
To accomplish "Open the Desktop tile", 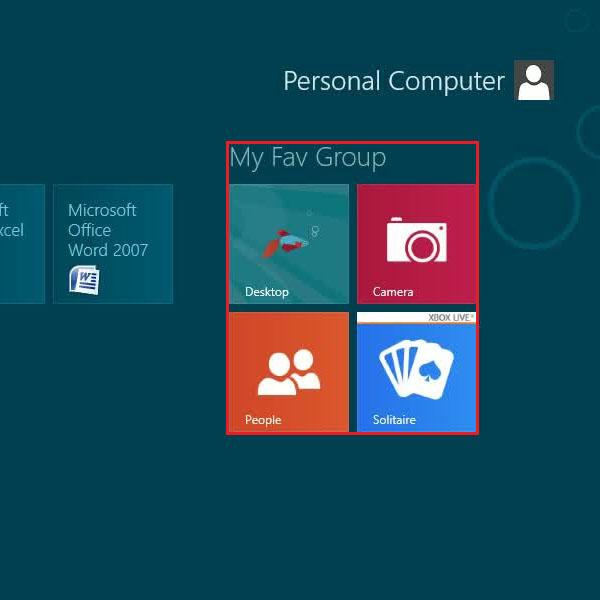I will click(289, 244).
